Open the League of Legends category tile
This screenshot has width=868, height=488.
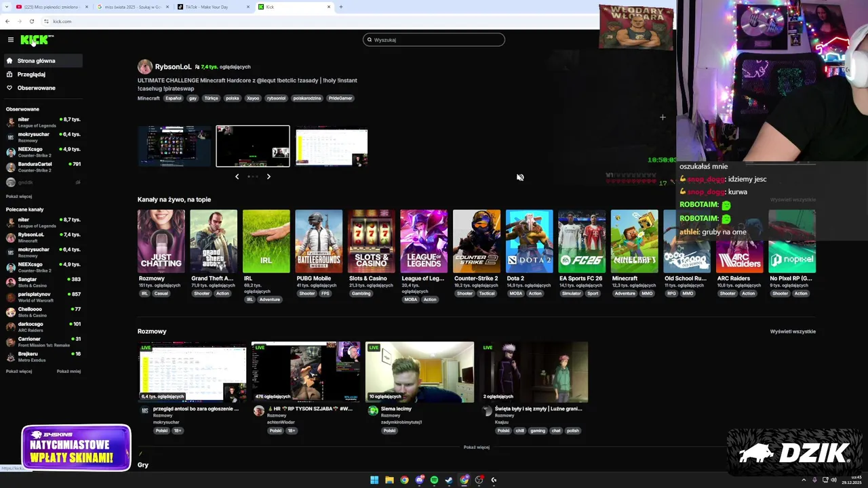tap(424, 241)
